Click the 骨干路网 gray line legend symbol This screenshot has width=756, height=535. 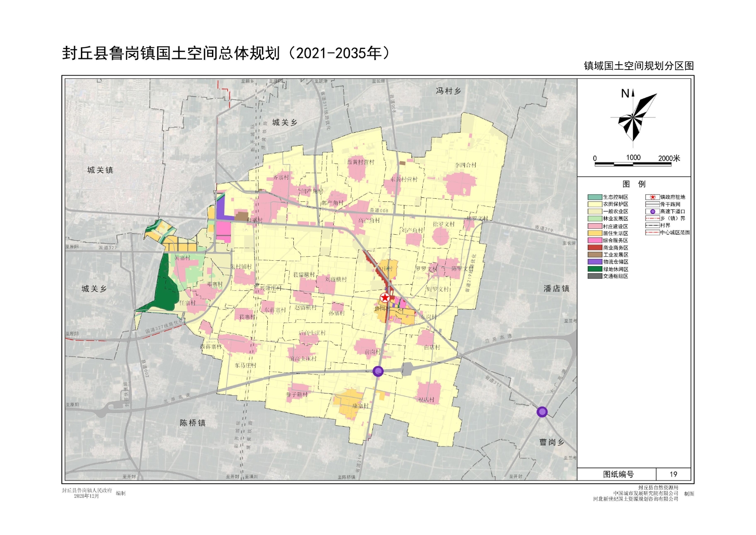[652, 204]
